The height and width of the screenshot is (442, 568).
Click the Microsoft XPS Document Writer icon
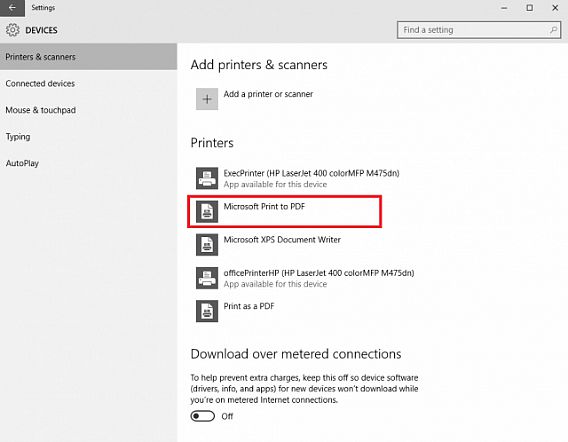207,245
